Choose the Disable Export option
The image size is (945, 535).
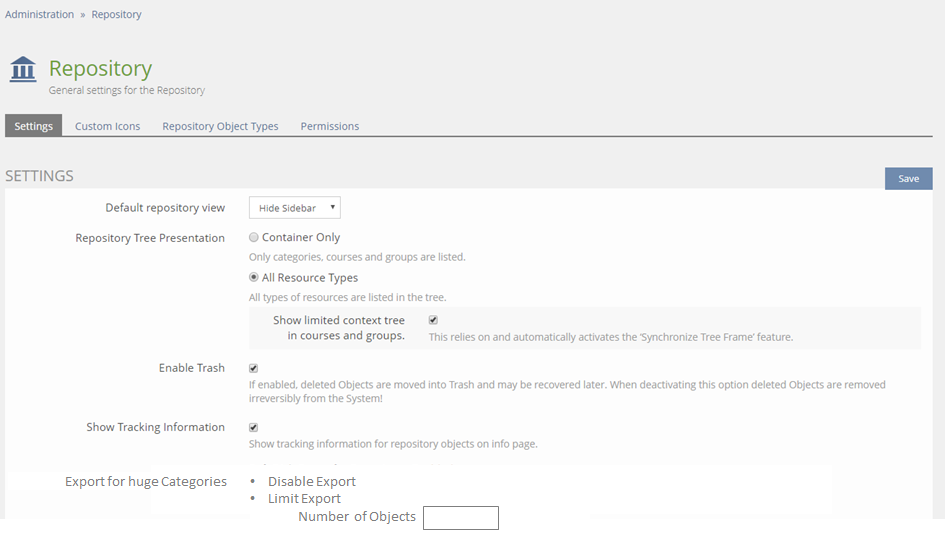pos(311,482)
